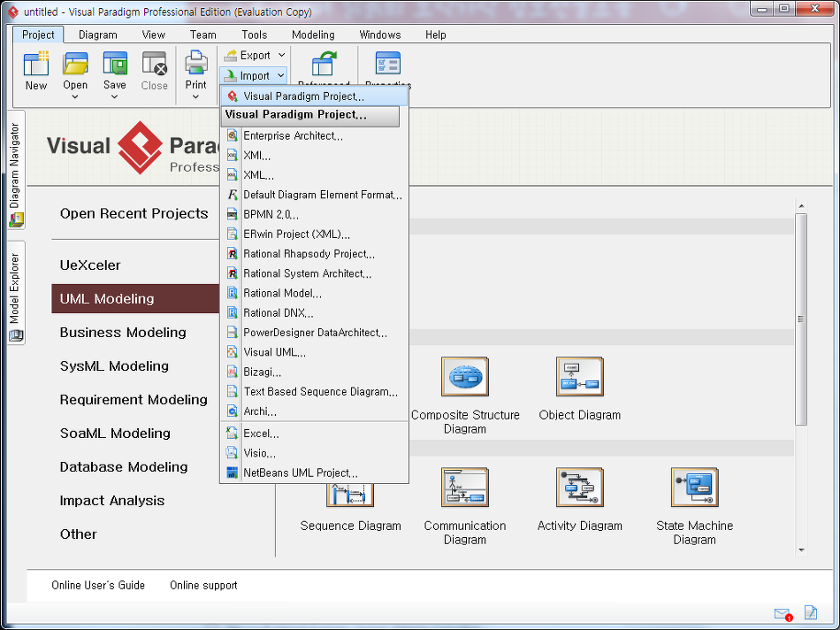Screen dimensions: 840x630
Task: Import from PowerDesigner DataArchitect...
Action: click(x=314, y=333)
